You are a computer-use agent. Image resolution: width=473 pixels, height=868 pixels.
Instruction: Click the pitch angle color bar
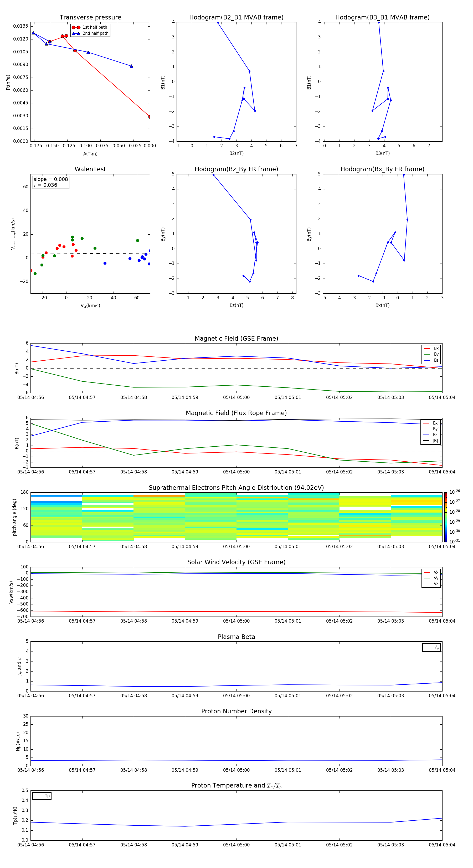click(446, 517)
